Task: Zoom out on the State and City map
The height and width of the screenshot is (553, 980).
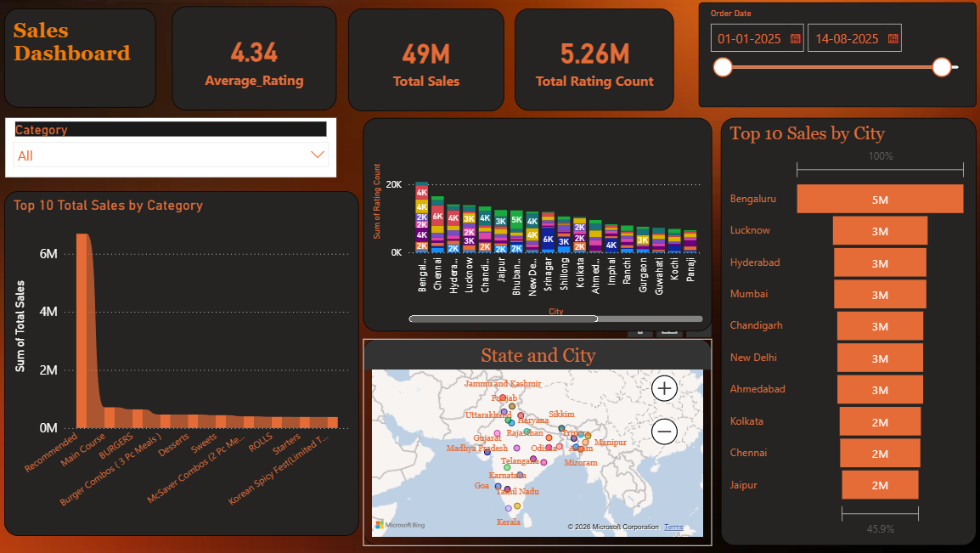Action: click(x=664, y=432)
